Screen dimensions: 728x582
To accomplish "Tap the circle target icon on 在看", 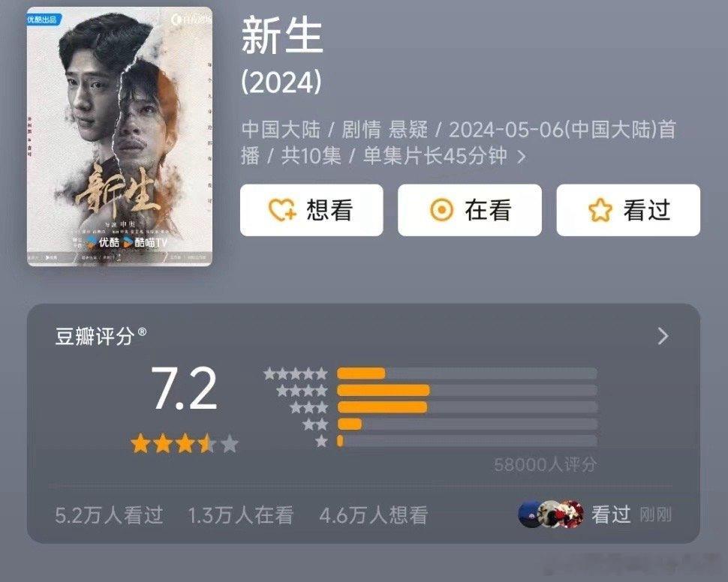I will pos(441,210).
